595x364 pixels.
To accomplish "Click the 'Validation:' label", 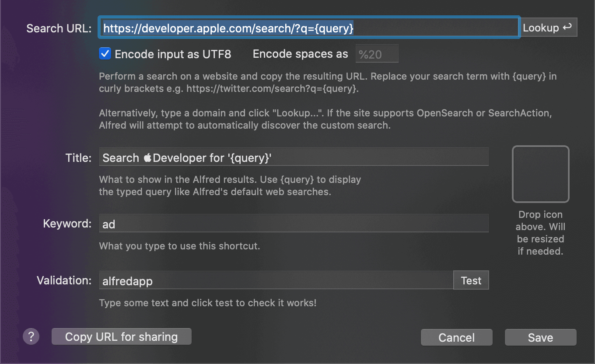I will coord(64,280).
